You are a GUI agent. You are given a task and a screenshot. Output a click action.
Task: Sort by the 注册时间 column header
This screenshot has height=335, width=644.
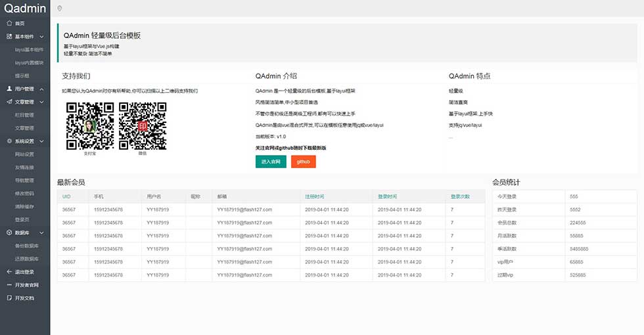click(x=314, y=196)
